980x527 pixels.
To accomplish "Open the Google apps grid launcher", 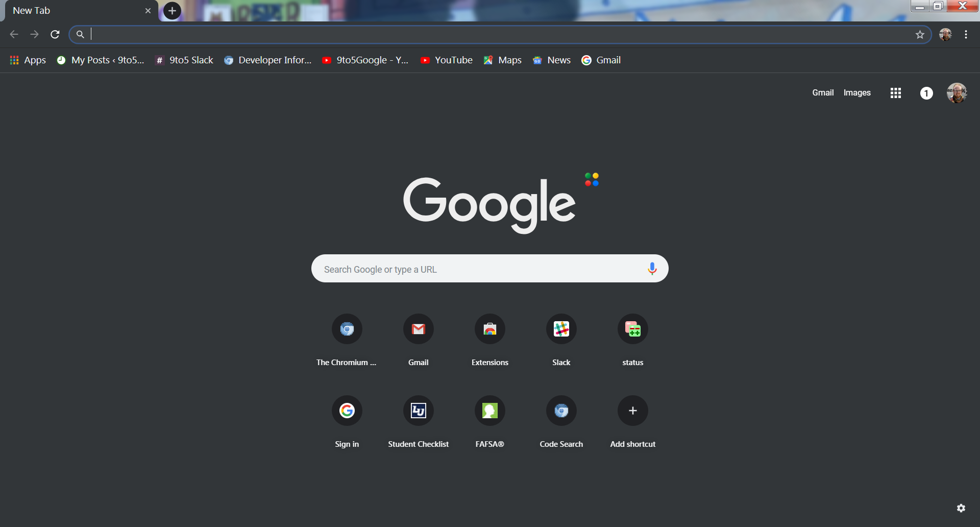I will point(895,93).
